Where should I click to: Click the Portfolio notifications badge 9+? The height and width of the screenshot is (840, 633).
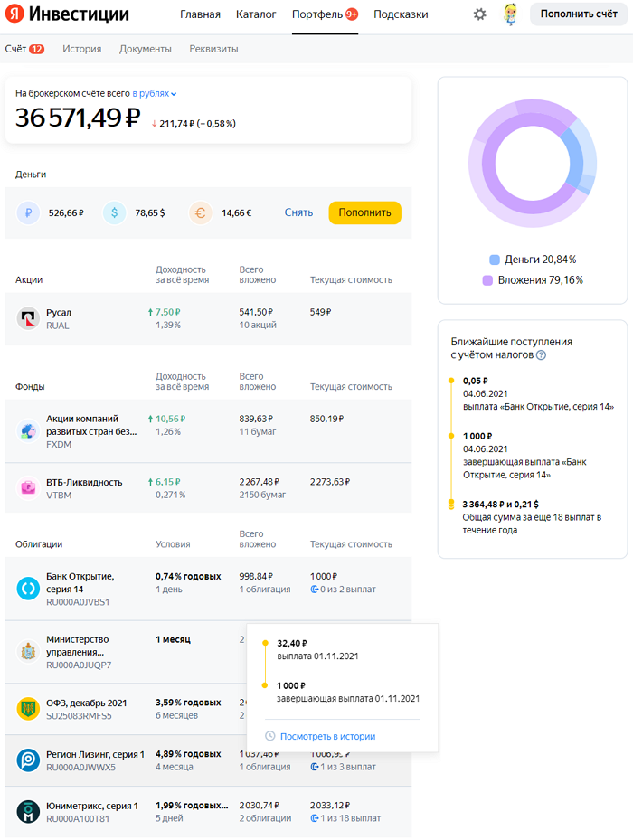click(x=352, y=14)
